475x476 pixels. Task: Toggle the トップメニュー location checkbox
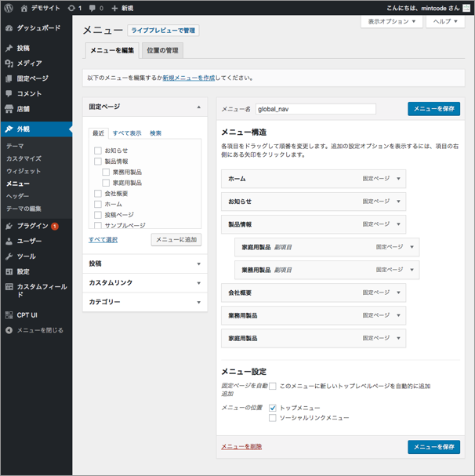coord(273,408)
